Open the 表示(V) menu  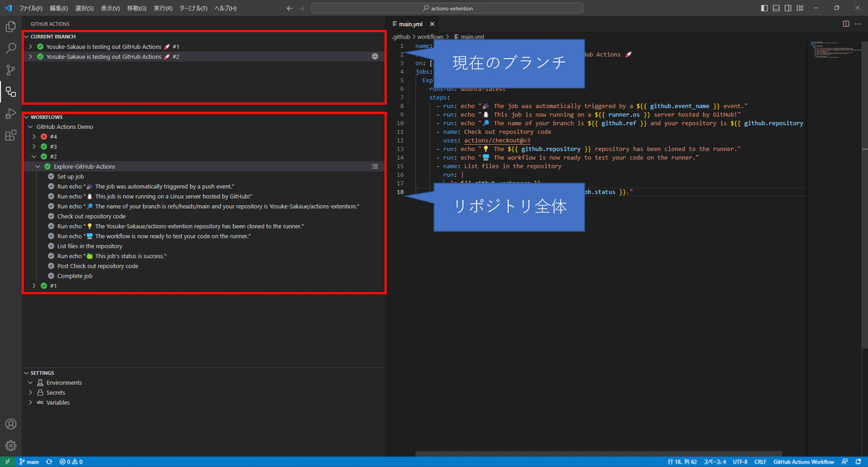pos(110,8)
